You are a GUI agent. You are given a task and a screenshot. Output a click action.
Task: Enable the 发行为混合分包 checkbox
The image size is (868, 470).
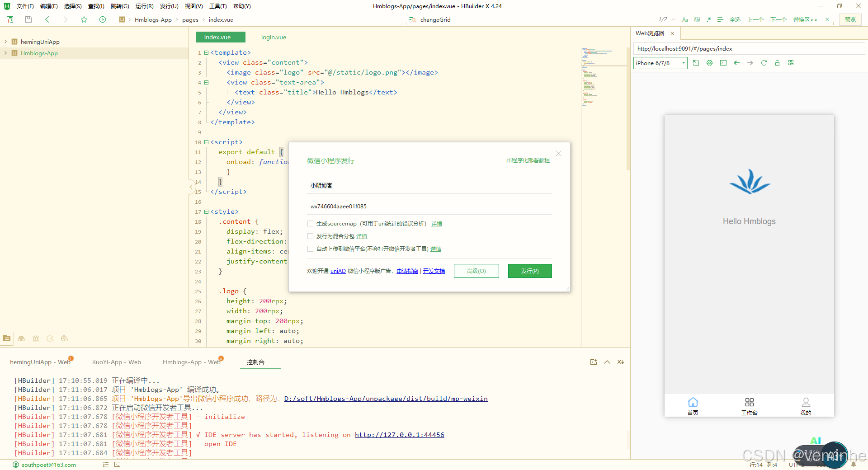310,236
